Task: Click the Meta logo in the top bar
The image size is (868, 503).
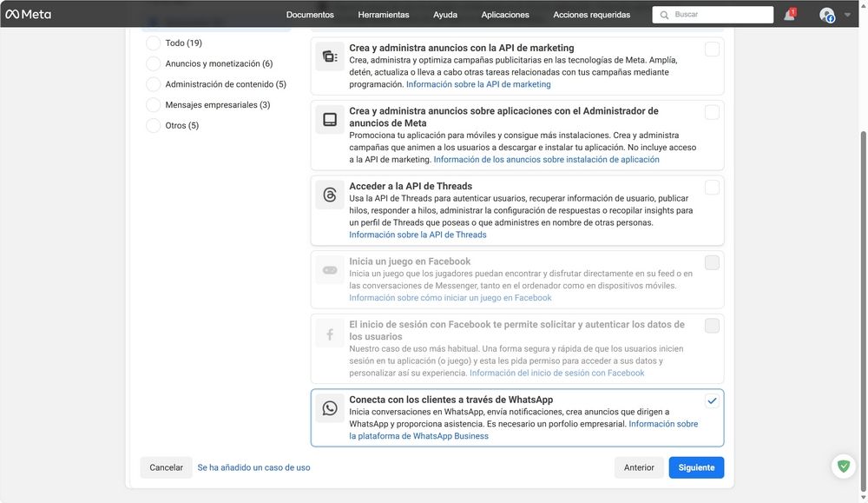Action: coord(28,13)
